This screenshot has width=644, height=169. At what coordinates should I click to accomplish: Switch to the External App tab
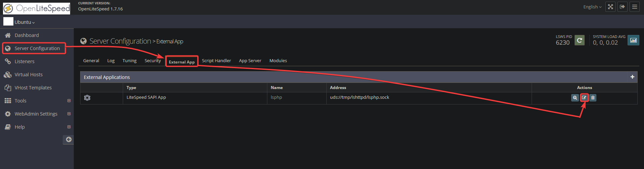pos(182,62)
